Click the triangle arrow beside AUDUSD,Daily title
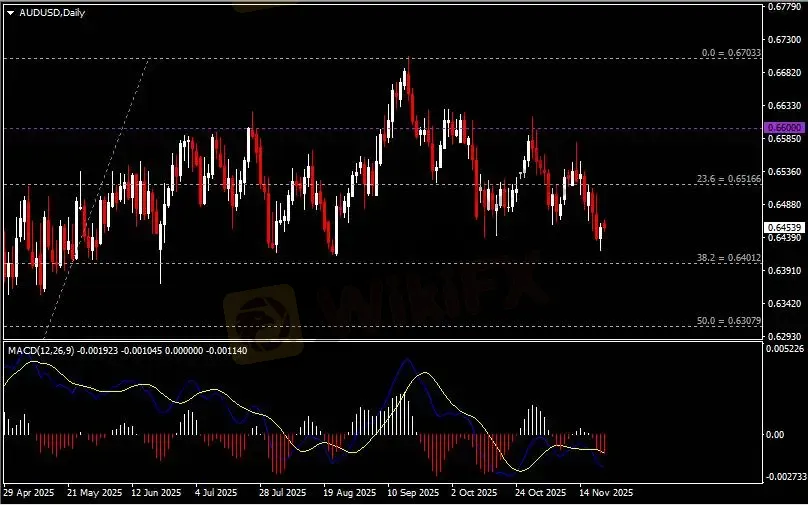 point(10,11)
